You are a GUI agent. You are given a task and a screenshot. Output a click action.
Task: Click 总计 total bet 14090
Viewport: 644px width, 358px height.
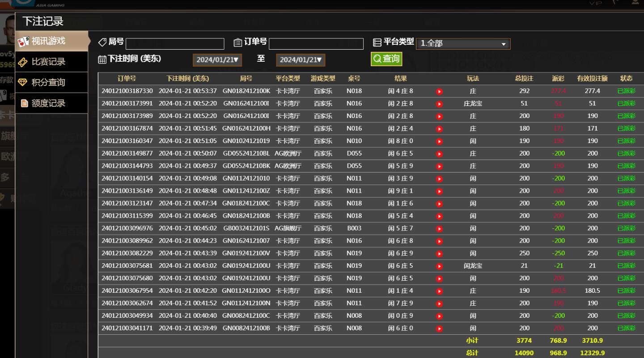tap(524, 353)
